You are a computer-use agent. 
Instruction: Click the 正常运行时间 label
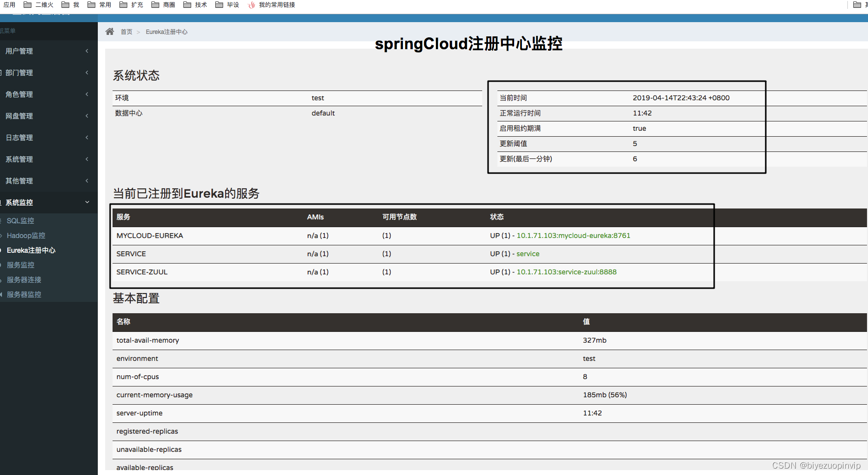click(520, 113)
